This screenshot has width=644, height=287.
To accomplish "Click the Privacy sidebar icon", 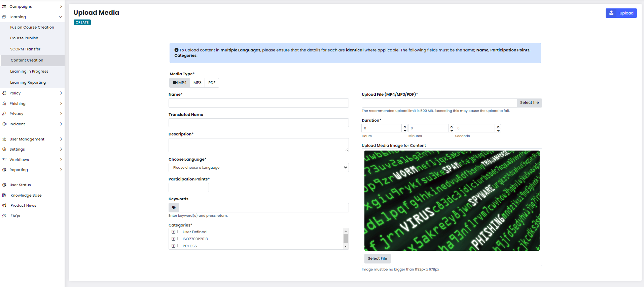I will 4,114.
